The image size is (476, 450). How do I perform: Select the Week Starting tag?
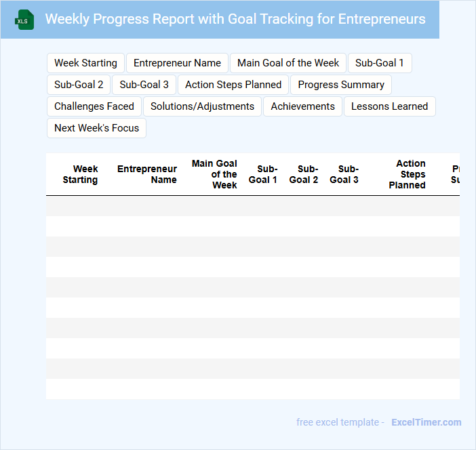85,63
